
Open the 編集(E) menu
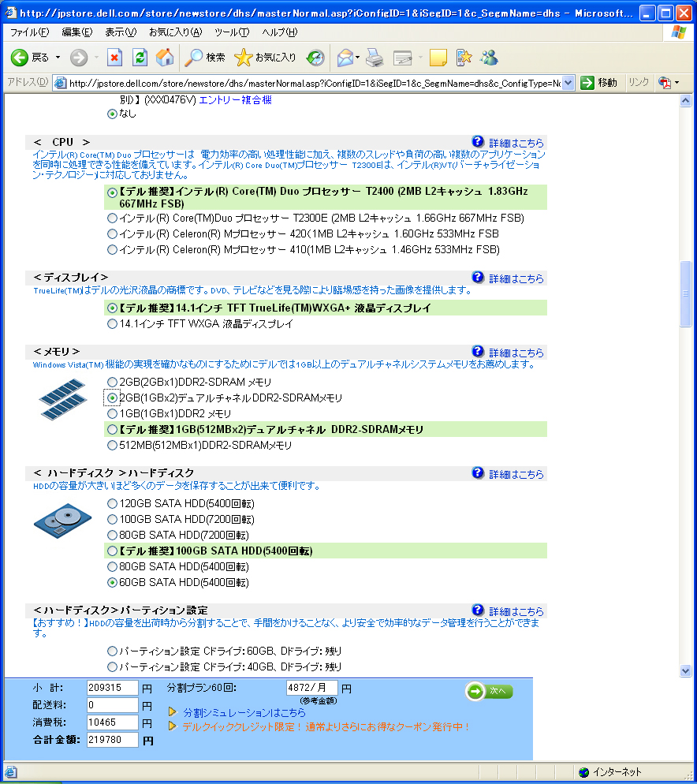tap(77, 32)
